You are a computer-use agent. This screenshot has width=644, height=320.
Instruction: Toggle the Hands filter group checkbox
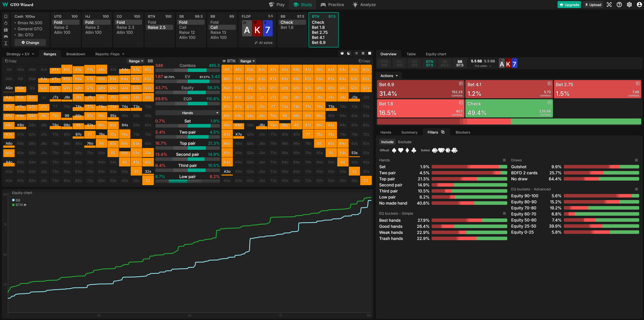504,160
